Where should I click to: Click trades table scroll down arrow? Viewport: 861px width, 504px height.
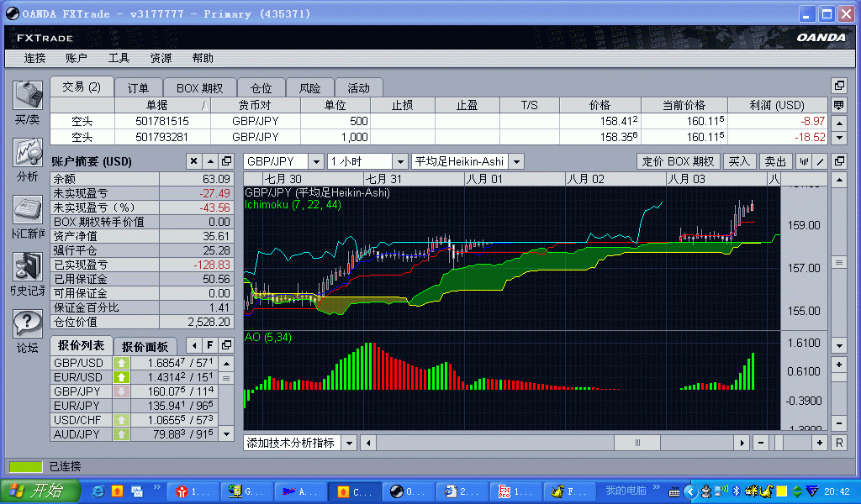[x=839, y=138]
